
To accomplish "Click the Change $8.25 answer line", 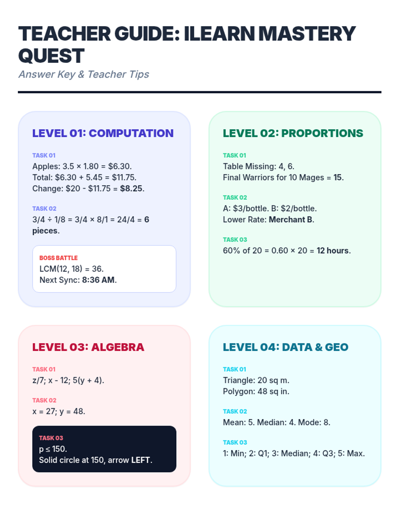I will (x=88, y=189).
